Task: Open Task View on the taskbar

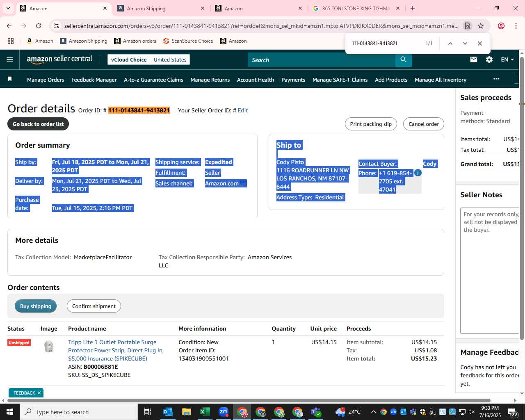Action: (x=148, y=412)
